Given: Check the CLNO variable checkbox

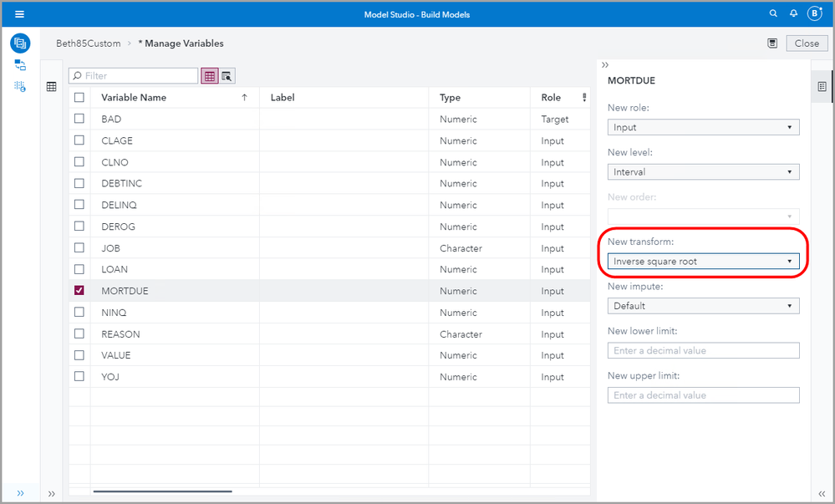Looking at the screenshot, I should (x=79, y=161).
